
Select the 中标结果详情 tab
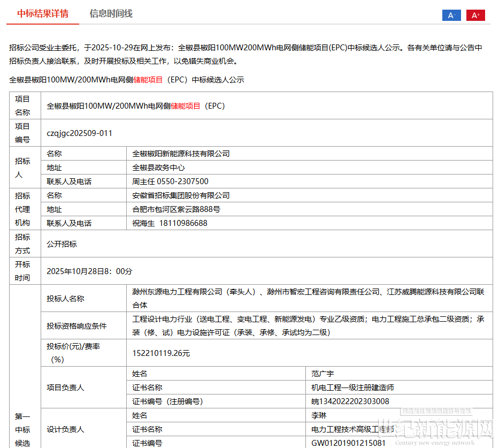[x=43, y=14]
